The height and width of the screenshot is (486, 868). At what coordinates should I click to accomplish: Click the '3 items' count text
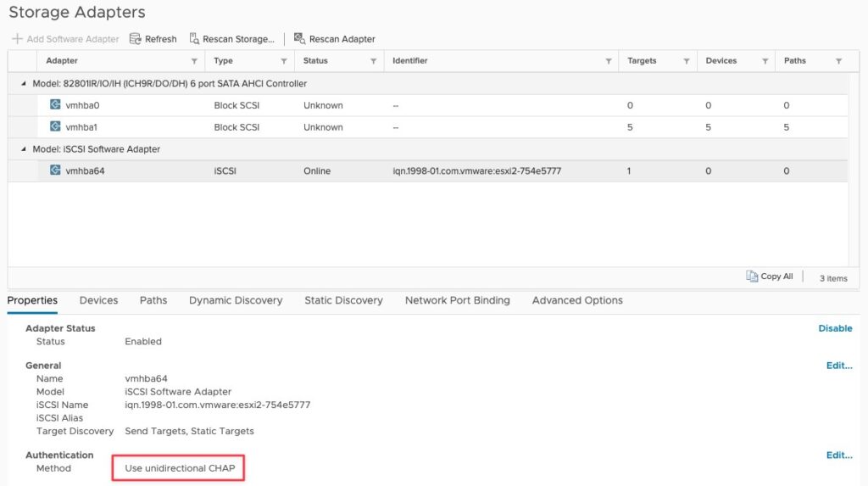click(833, 278)
